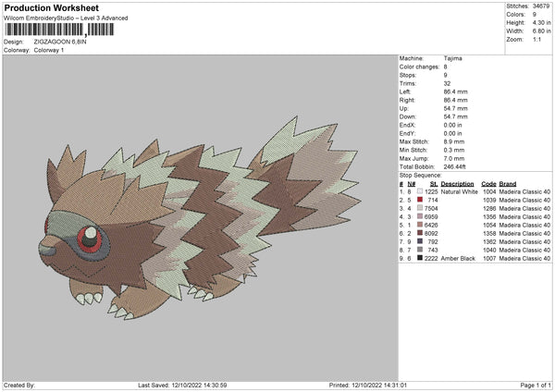Click the Min Stitch value 0.3 mm
The image size is (555, 392).
(x=454, y=150)
